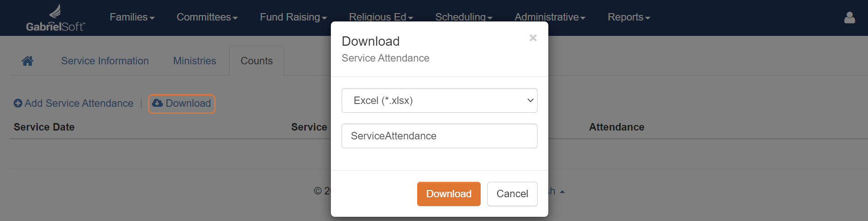Click the cloud download icon
868x221 pixels.
[158, 103]
